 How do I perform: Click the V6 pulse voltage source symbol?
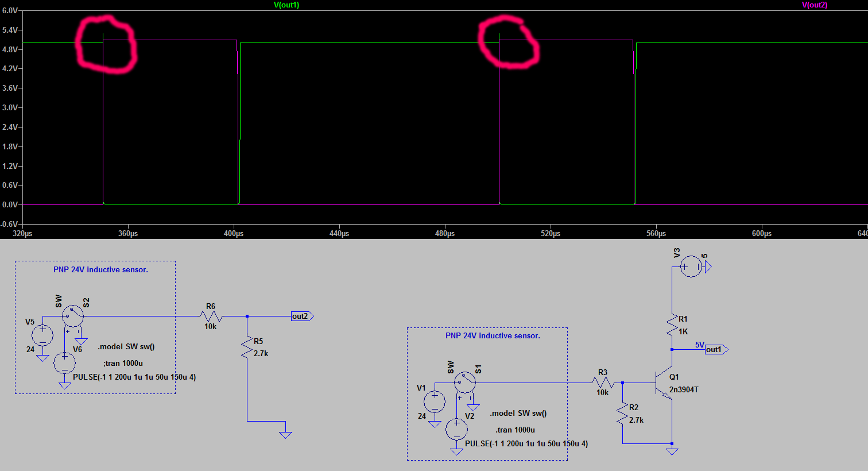click(x=64, y=363)
